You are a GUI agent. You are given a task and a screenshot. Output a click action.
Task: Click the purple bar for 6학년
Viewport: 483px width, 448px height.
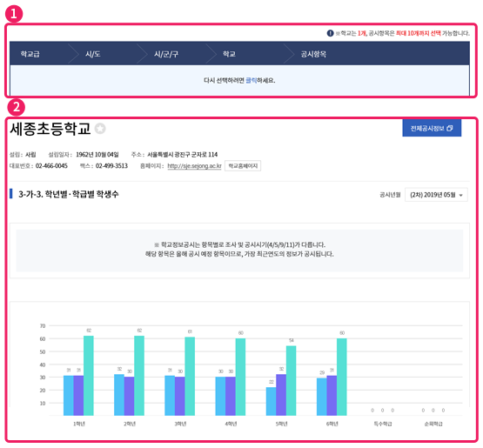(x=332, y=396)
